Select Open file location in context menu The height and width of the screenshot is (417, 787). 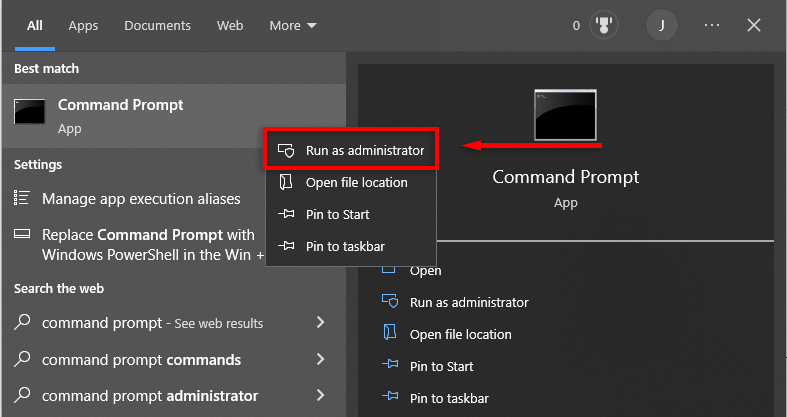click(356, 183)
